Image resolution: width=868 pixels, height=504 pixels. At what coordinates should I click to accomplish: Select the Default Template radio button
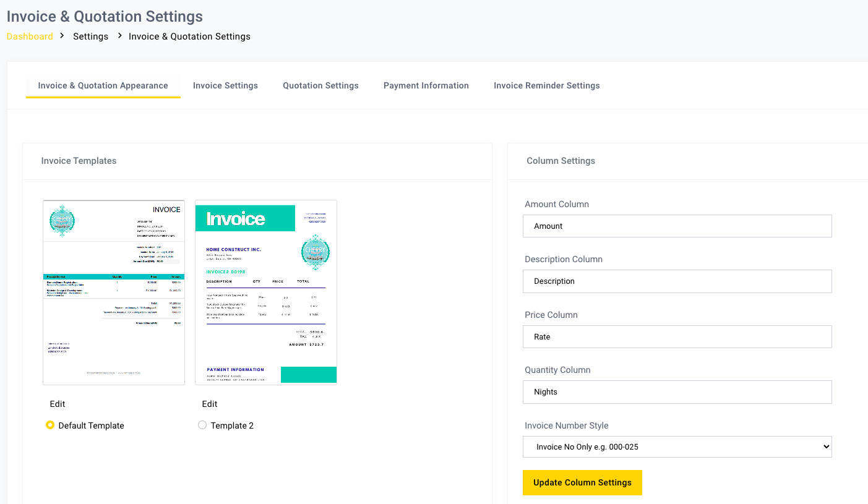[x=49, y=425]
